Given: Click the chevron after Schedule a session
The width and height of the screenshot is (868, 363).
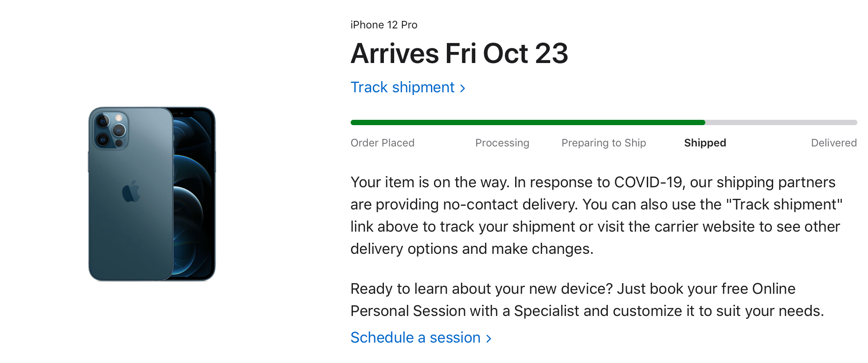Looking at the screenshot, I should (x=489, y=339).
